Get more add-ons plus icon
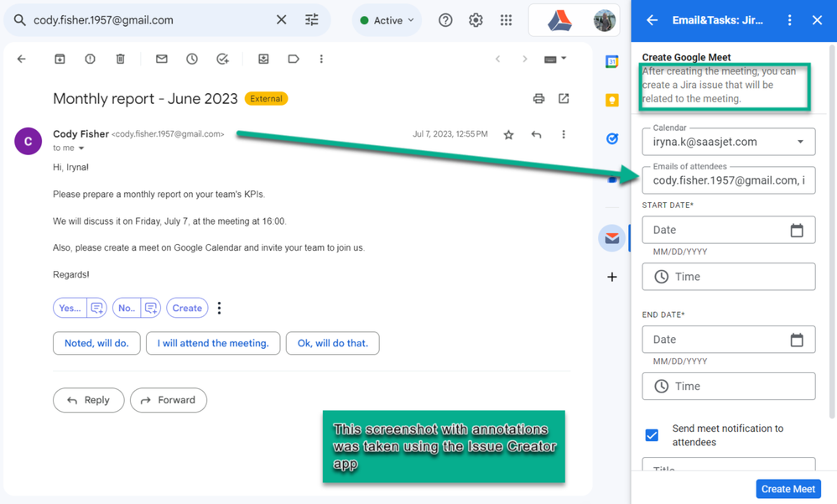The height and width of the screenshot is (504, 837). (x=611, y=277)
